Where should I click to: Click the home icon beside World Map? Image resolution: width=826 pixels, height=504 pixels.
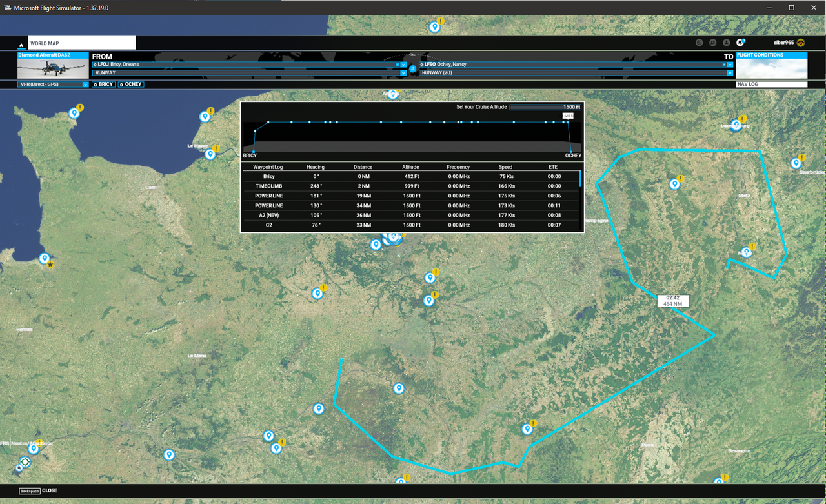tap(21, 45)
